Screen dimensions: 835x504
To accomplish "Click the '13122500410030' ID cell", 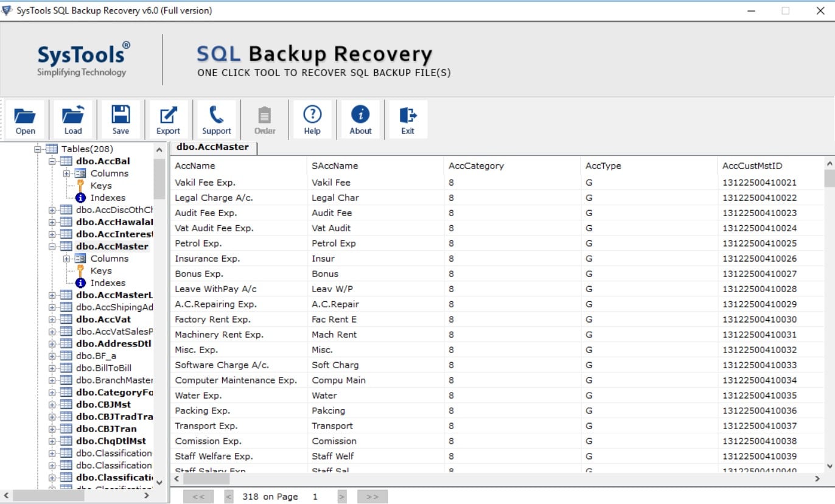I will pos(771,320).
